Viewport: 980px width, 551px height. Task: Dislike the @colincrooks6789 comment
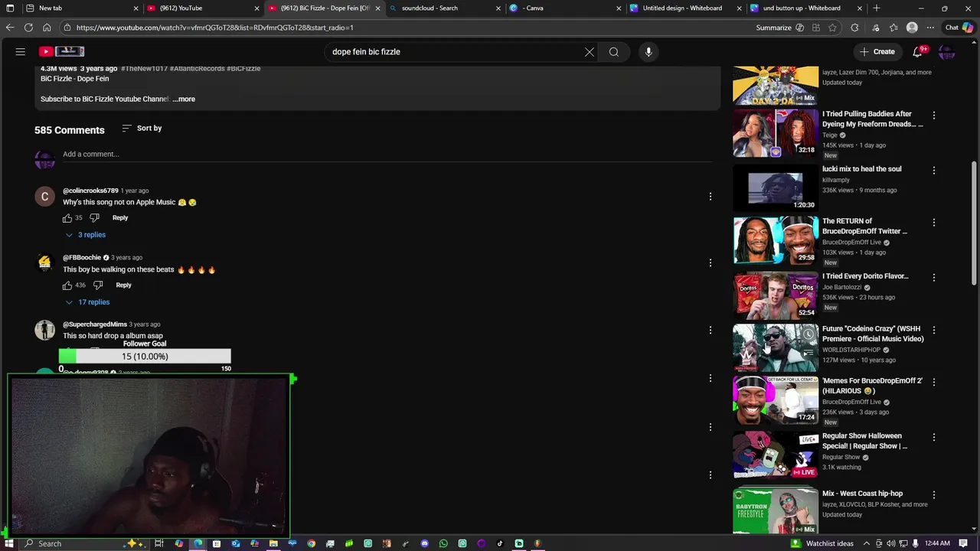pyautogui.click(x=94, y=218)
